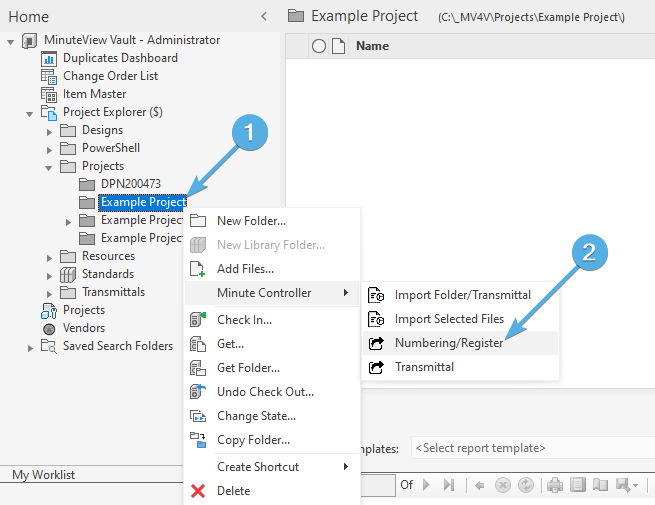Image resolution: width=655 pixels, height=505 pixels.
Task: Click the print icon in report toolbar
Action: click(553, 485)
